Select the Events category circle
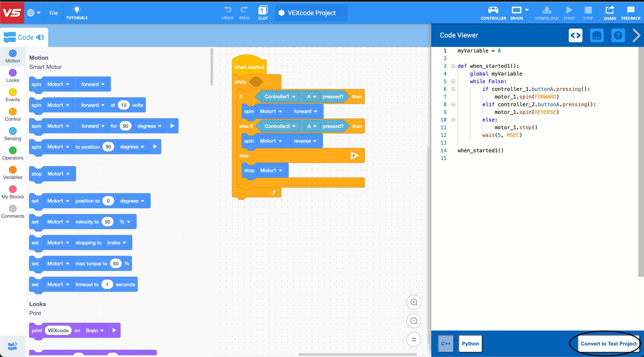 [x=13, y=92]
